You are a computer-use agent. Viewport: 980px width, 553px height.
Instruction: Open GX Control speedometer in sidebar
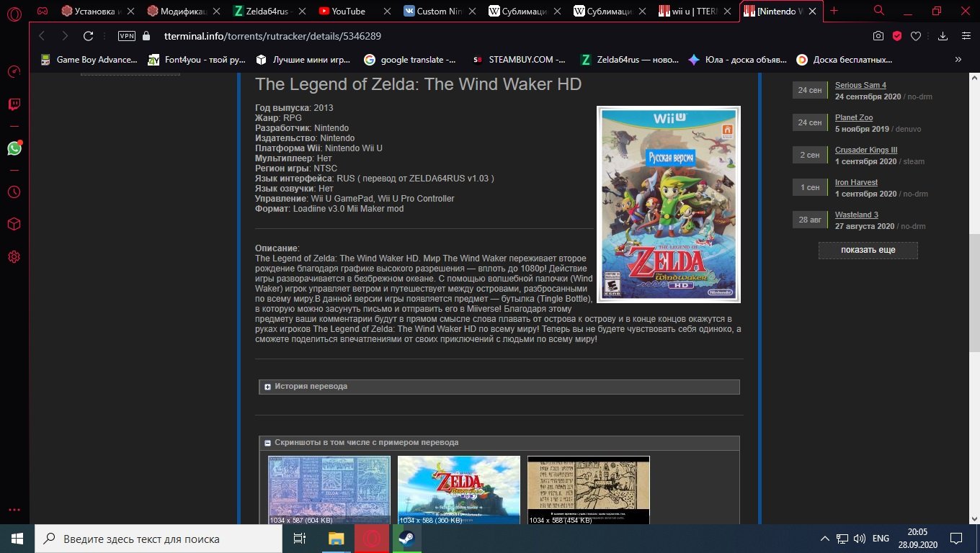[14, 71]
